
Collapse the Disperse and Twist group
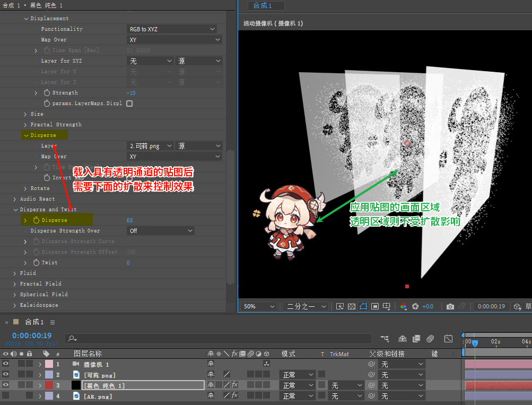[x=15, y=210]
